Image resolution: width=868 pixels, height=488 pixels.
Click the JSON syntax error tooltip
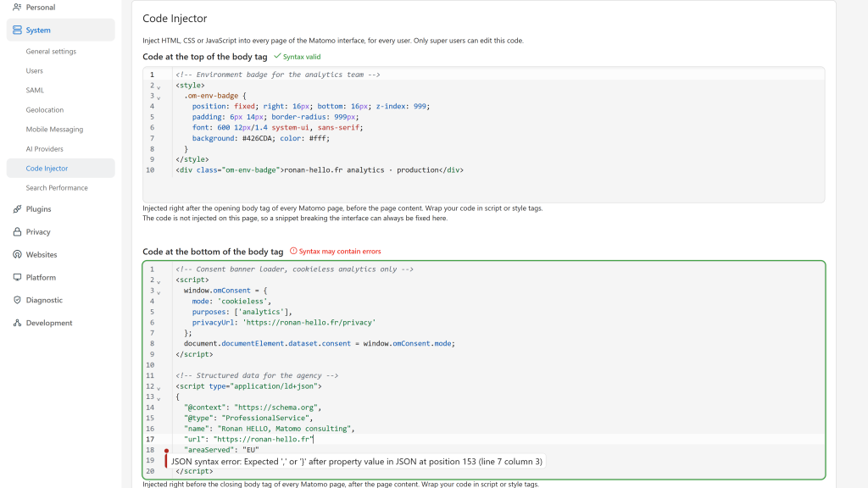point(357,462)
